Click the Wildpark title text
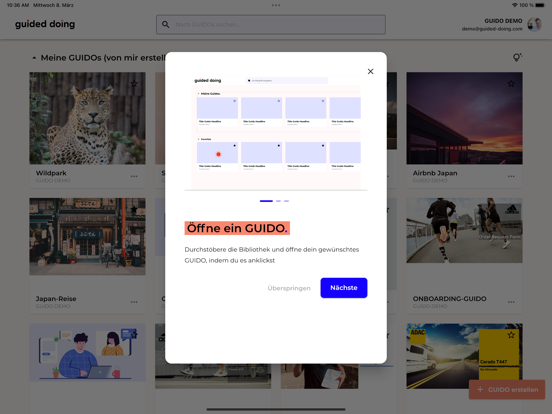This screenshot has width=552, height=414. pyautogui.click(x=51, y=173)
